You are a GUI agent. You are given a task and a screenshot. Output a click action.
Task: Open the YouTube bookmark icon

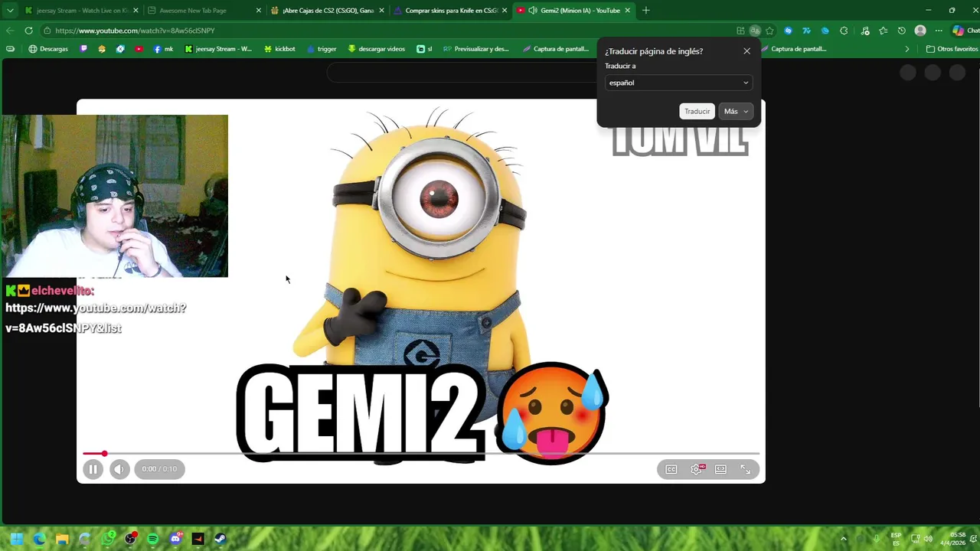pos(139,49)
